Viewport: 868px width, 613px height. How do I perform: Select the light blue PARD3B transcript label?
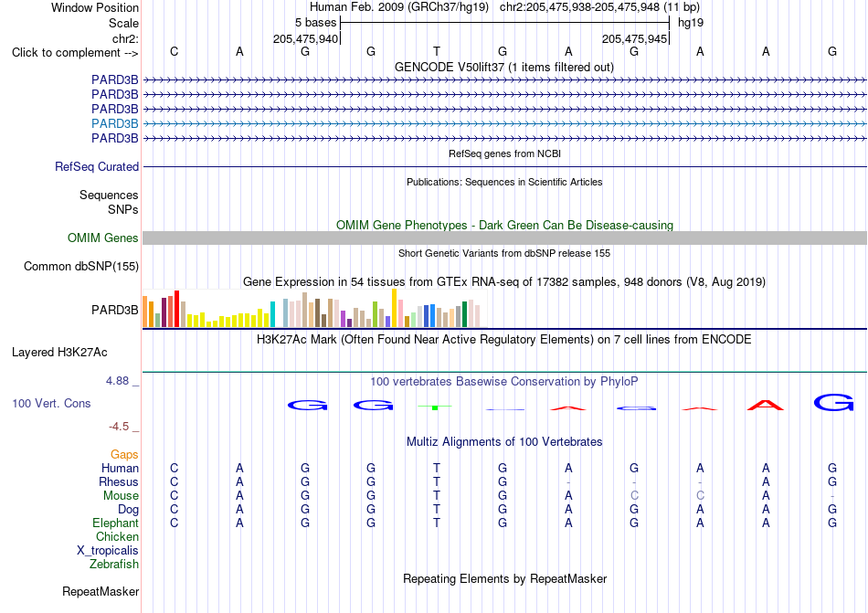click(114, 123)
